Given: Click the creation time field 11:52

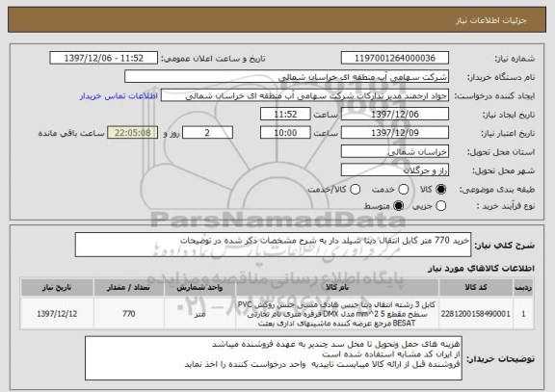Looking at the screenshot, I should 285,115.
